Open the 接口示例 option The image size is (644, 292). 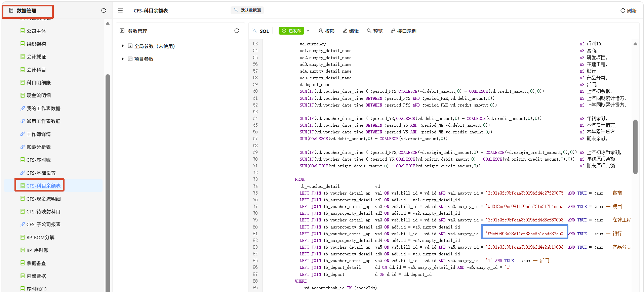click(403, 31)
